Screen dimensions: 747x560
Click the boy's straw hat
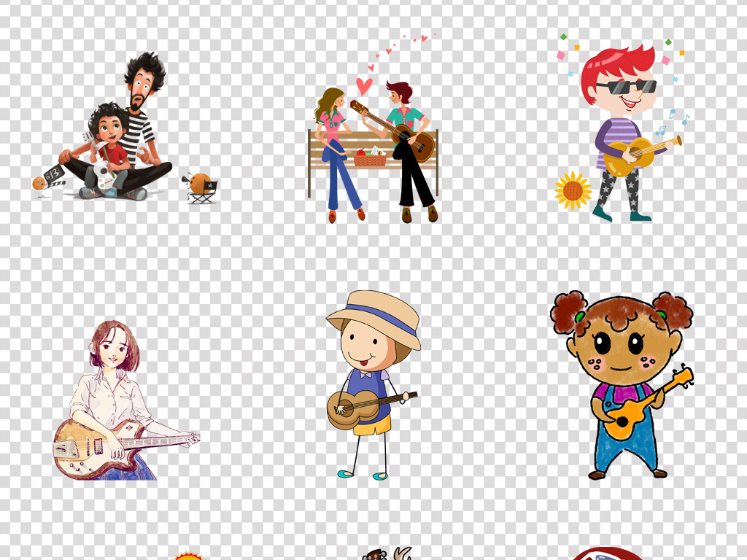click(374, 316)
